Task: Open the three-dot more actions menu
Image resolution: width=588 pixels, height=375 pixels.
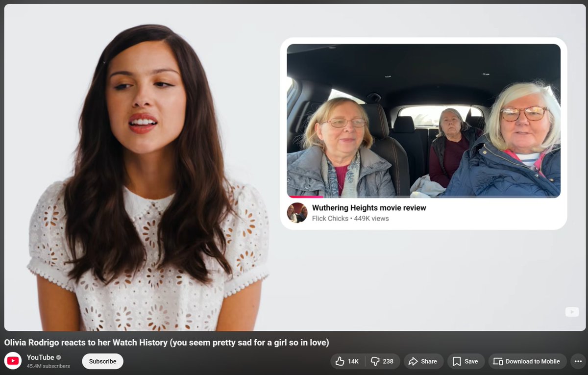Action: pos(578,361)
